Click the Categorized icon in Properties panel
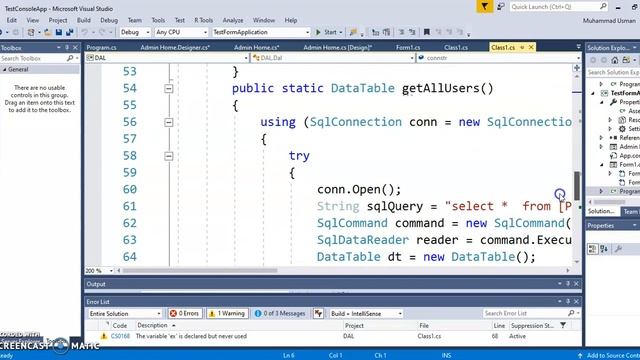The width and height of the screenshot is (640, 360). tap(592, 249)
